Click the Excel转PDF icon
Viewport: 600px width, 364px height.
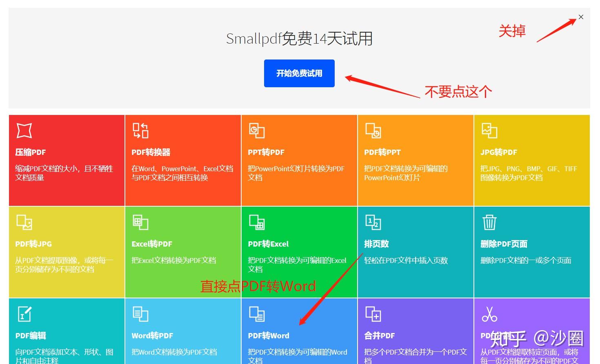[140, 222]
